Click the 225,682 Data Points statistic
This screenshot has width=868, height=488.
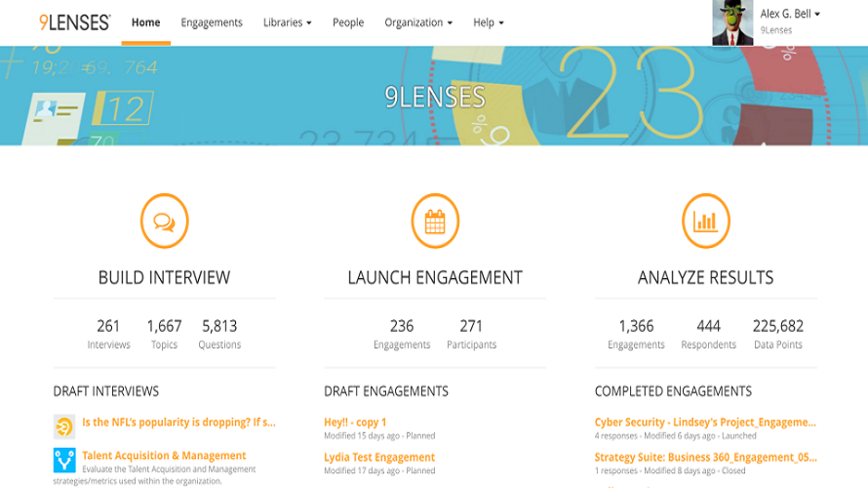pyautogui.click(x=777, y=334)
